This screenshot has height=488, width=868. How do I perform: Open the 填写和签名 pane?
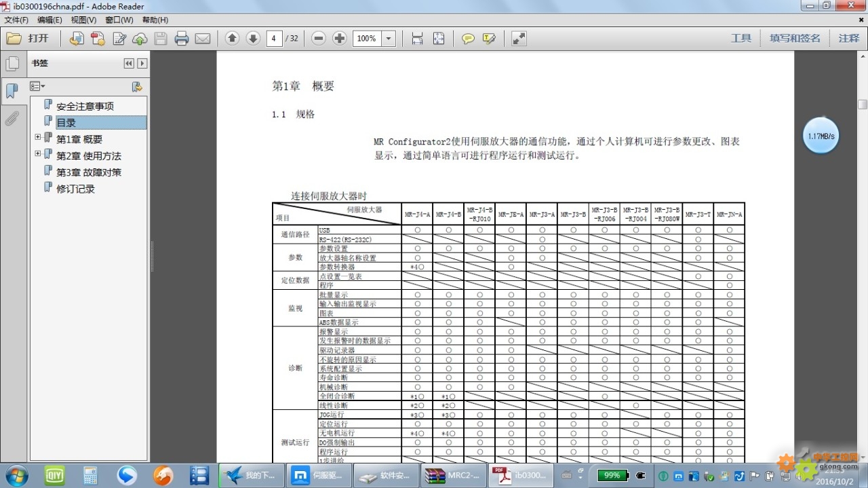(795, 39)
